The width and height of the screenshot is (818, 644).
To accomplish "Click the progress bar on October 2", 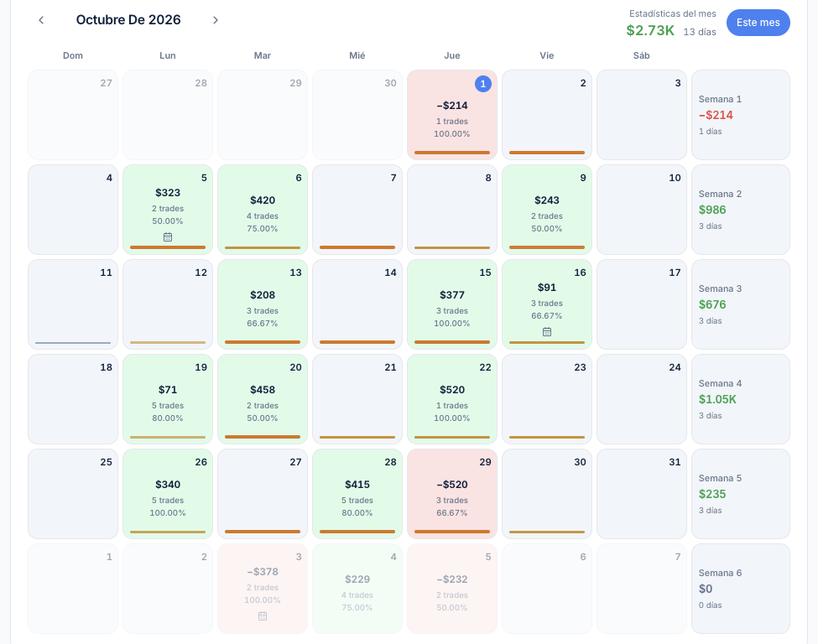I will (547, 153).
